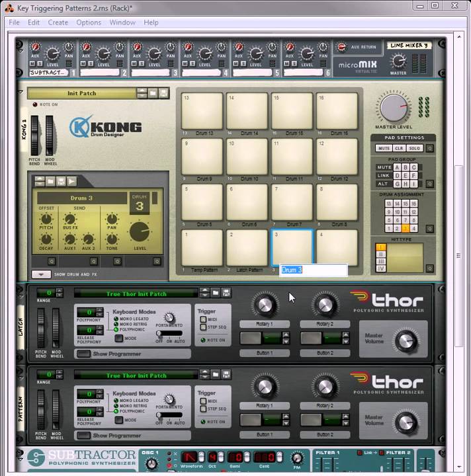Mute mixer channel 3
The image size is (471, 476).
134,63
